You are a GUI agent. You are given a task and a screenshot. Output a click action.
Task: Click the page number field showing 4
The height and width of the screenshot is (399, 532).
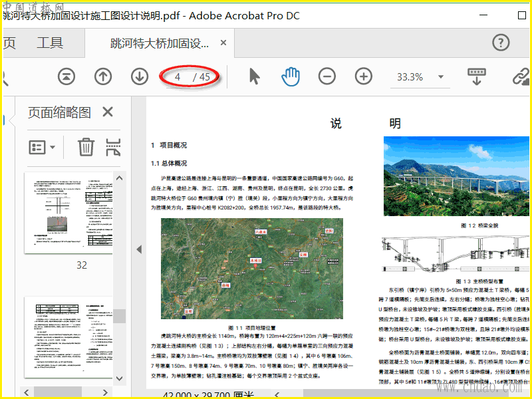178,77
